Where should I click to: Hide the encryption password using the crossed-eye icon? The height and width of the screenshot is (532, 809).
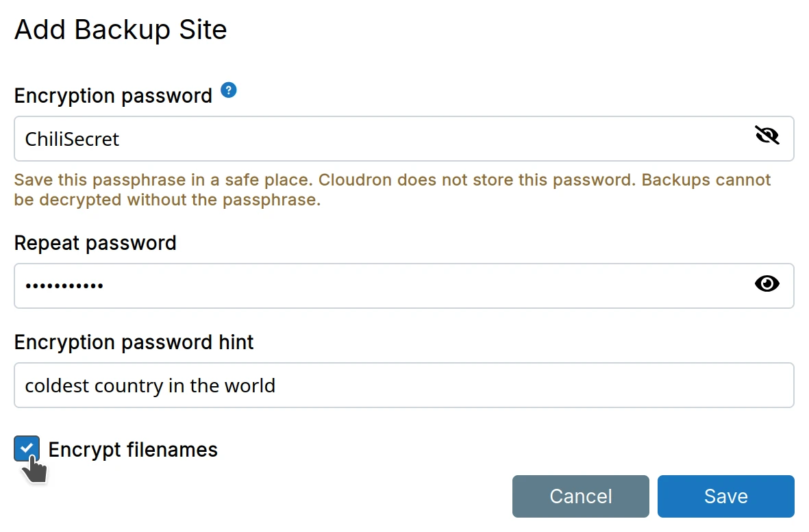coord(767,136)
